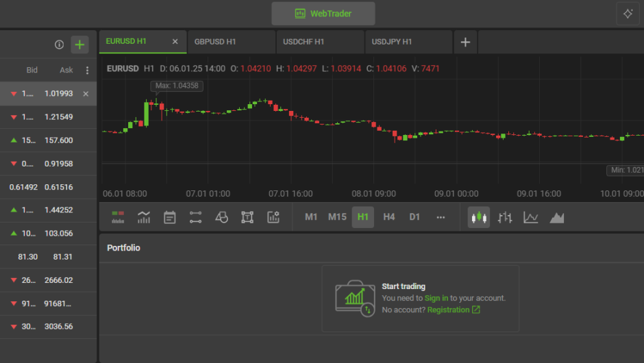The image size is (644, 363).
Task: Open the indicators tool in chart toolbar
Action: [144, 217]
